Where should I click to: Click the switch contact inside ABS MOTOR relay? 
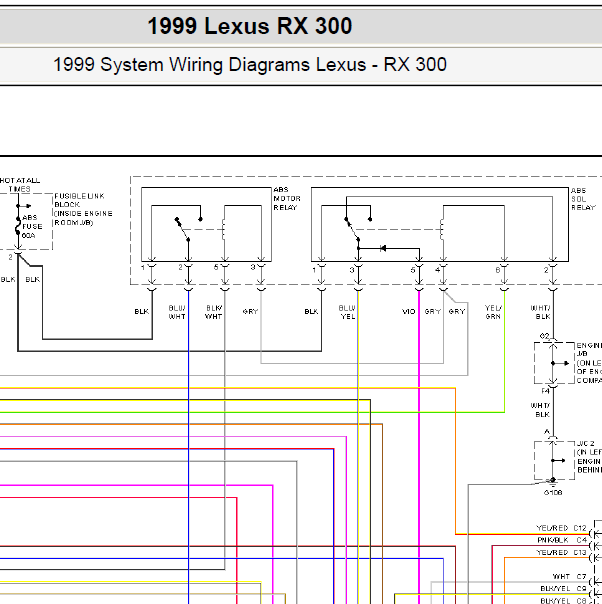point(183,230)
